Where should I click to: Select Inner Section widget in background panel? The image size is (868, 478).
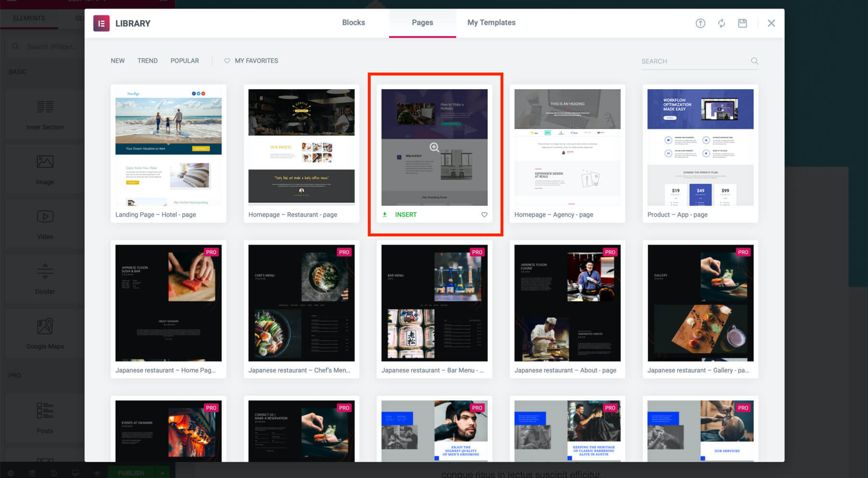(45, 115)
